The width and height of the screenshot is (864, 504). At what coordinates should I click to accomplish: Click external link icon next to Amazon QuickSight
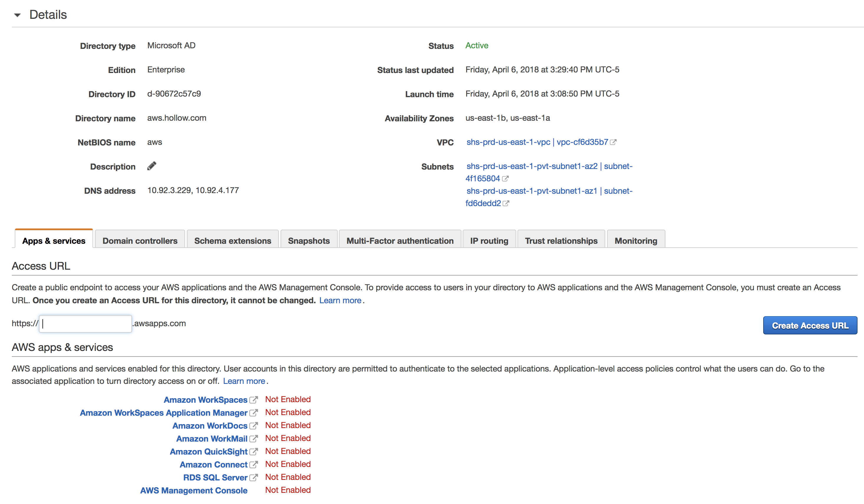253,452
